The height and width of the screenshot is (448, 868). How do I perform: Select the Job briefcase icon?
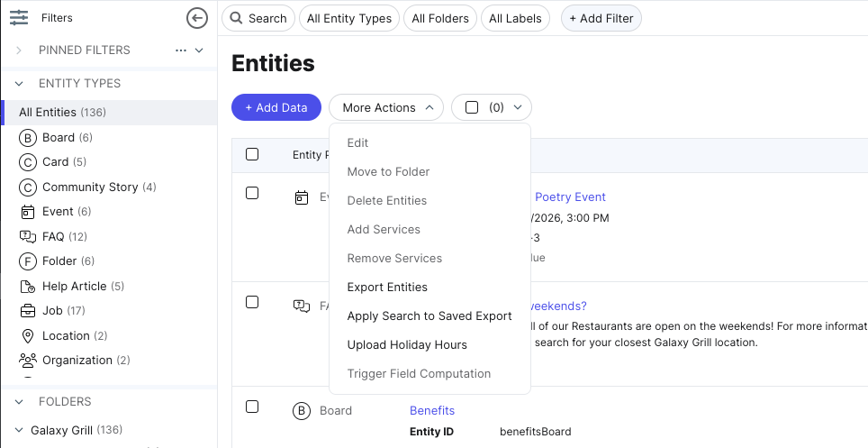tap(28, 311)
